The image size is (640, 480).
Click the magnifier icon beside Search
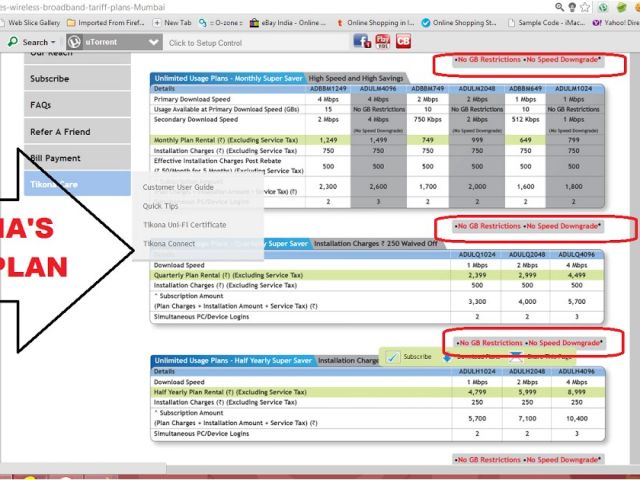click(13, 43)
